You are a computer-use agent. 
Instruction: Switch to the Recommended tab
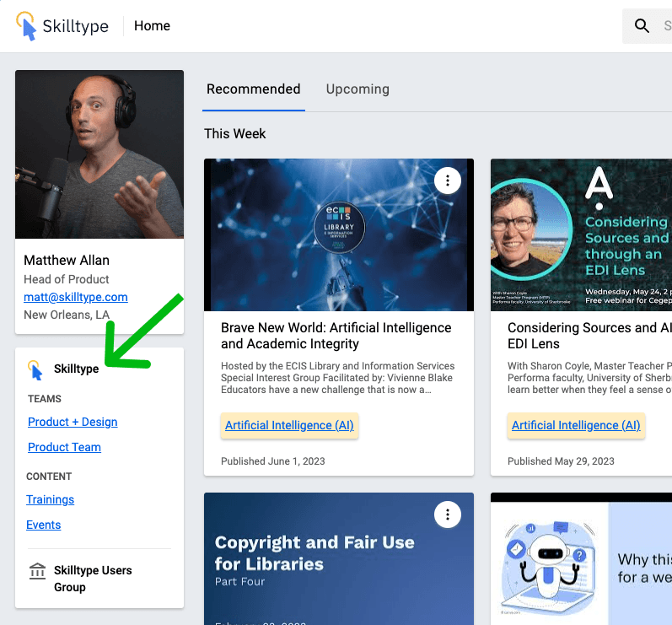click(253, 89)
